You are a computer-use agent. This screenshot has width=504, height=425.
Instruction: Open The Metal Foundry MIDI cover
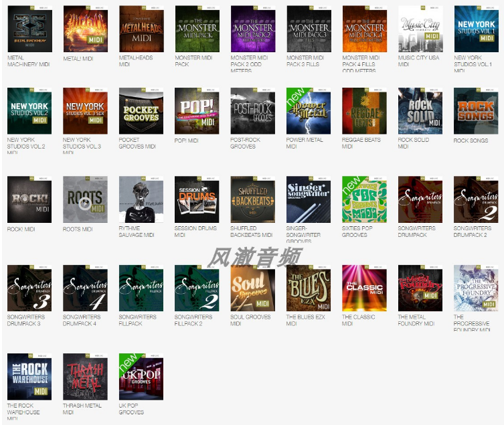coord(420,288)
